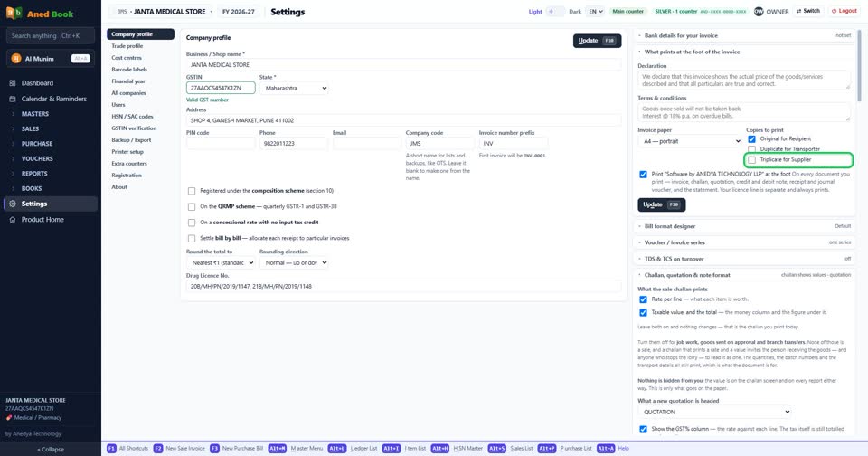Untick Print Software by ANEDYA TECHNOLOGY LLP

click(643, 175)
